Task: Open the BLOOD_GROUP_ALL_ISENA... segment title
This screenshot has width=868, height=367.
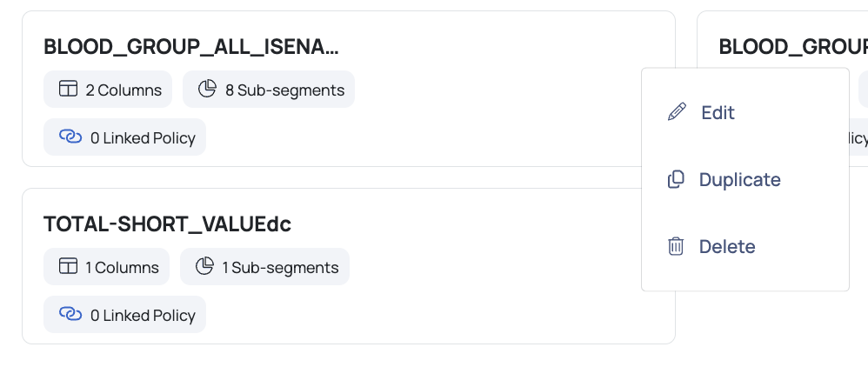Action: click(191, 47)
